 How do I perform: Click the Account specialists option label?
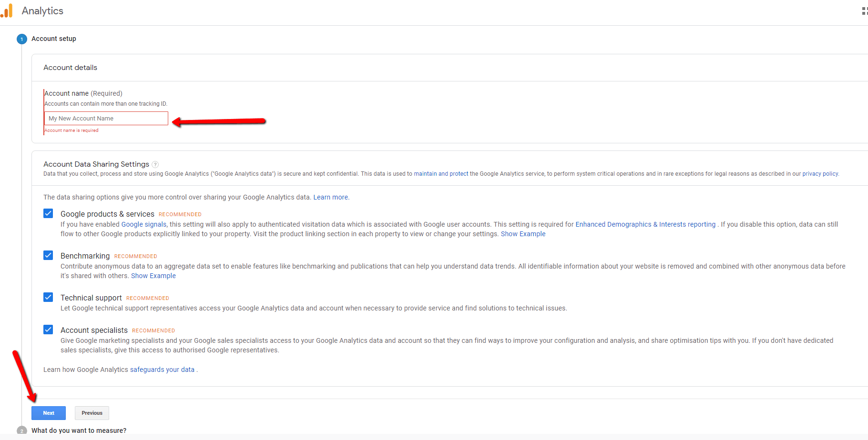94,330
